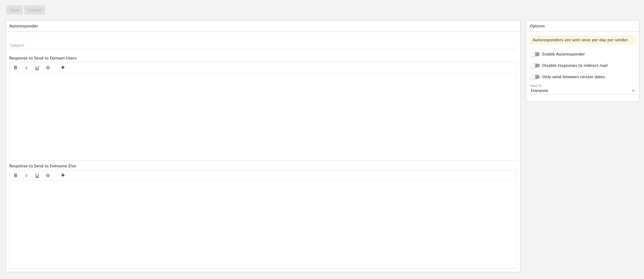Click Italic icon in Domain Users editor

point(26,68)
